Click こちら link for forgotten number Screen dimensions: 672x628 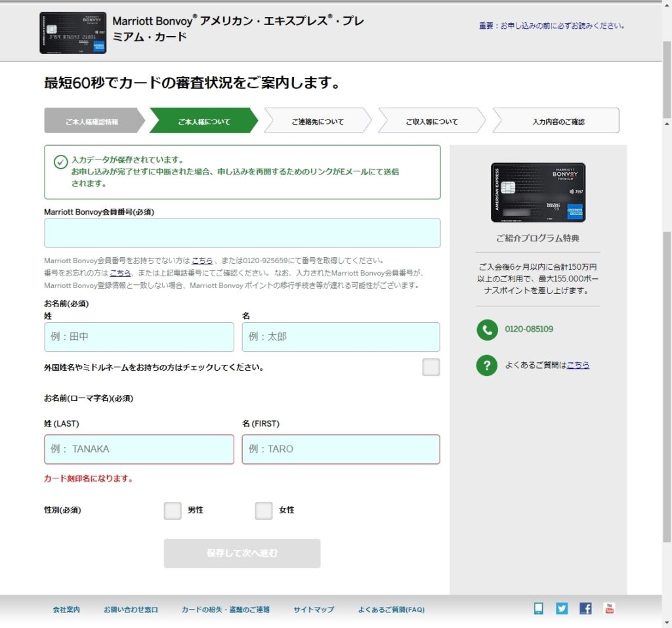point(120,272)
